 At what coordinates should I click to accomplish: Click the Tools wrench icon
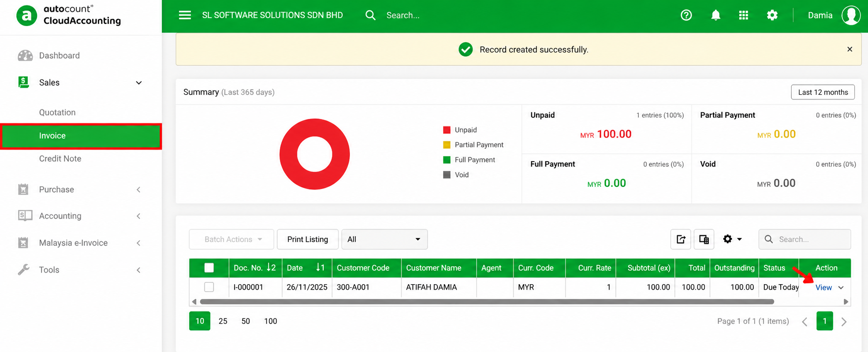click(23, 270)
